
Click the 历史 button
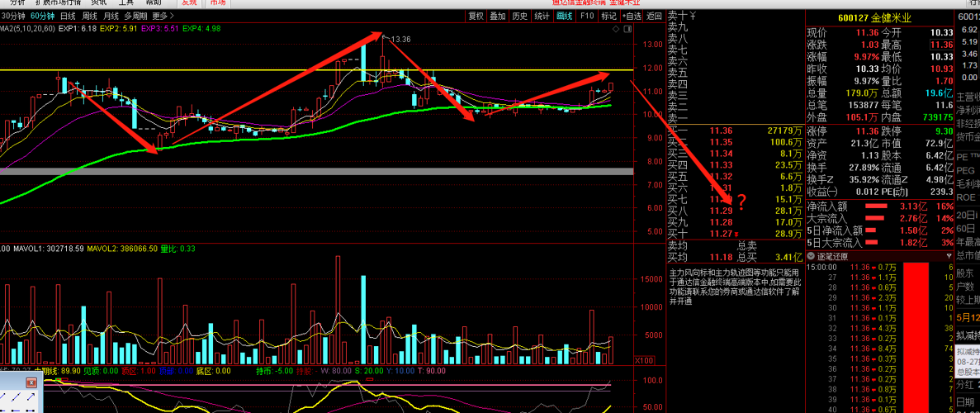pyautogui.click(x=519, y=17)
